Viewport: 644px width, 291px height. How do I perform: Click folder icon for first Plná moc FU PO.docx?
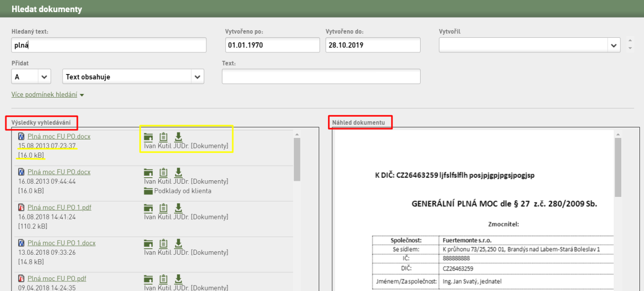click(148, 136)
